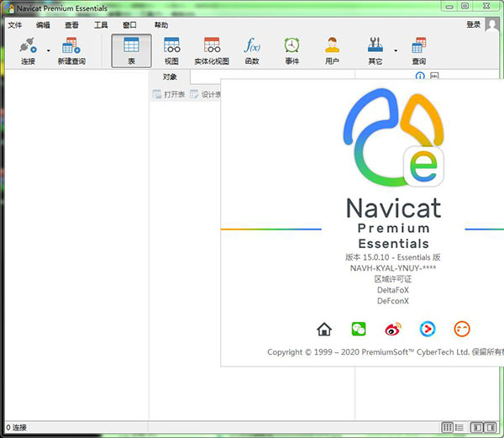This screenshot has height=438, width=504.
Task: Click the orange face icon in About dialog
Action: (x=462, y=329)
